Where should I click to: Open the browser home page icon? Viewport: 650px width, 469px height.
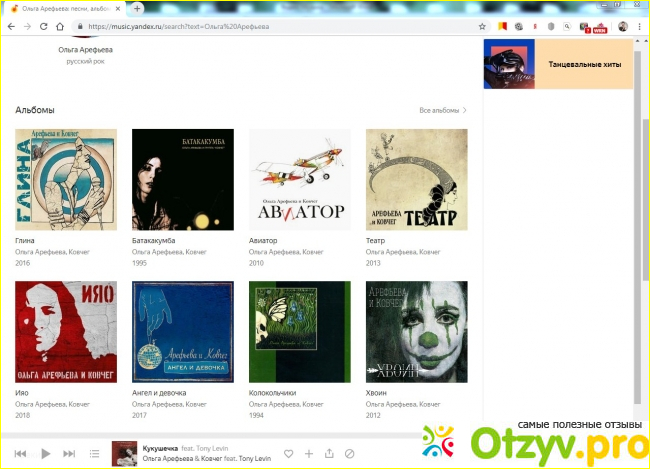point(60,27)
